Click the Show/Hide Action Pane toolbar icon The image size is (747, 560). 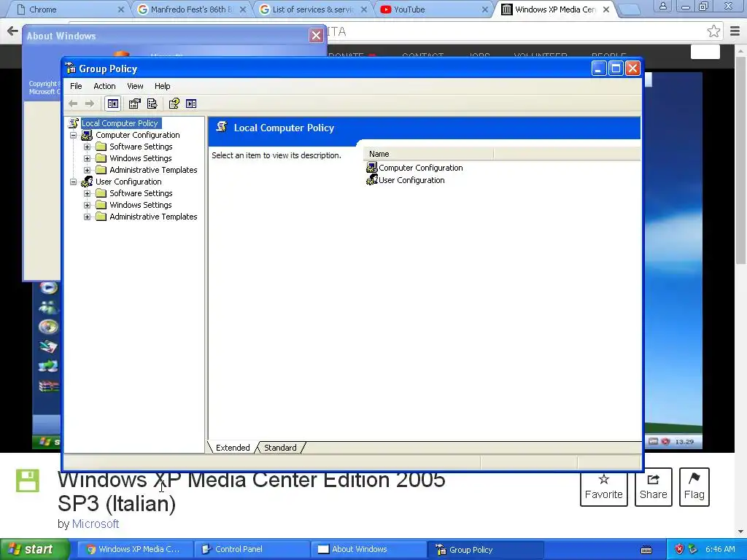click(x=191, y=104)
